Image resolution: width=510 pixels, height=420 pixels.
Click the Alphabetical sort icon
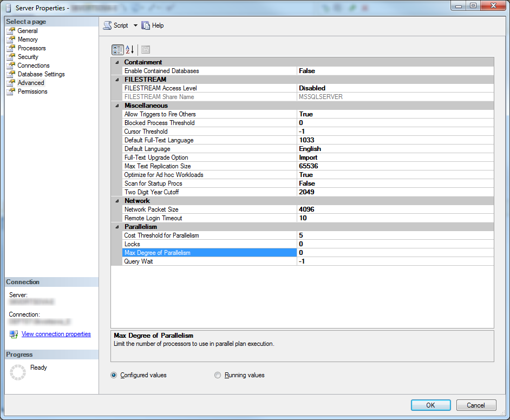pyautogui.click(x=130, y=50)
